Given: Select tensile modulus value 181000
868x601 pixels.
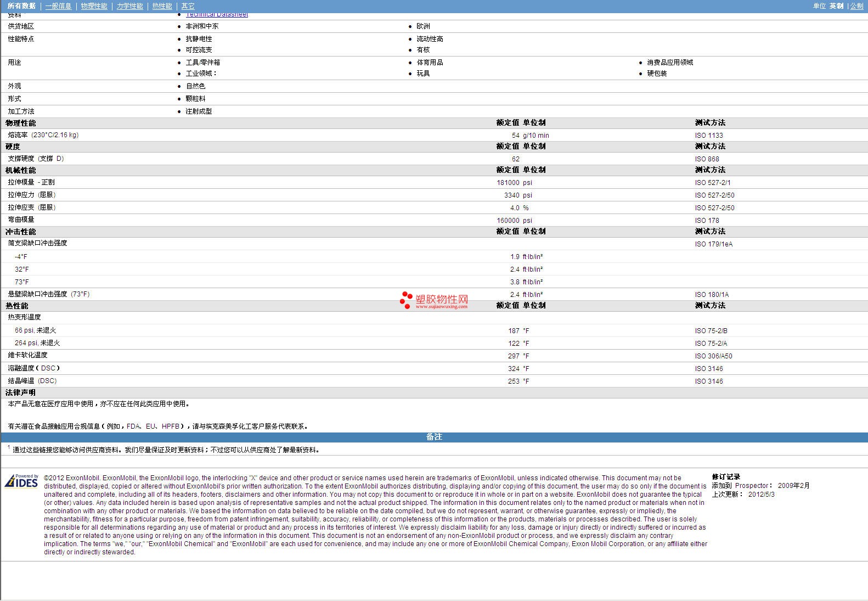Looking at the screenshot, I should 508,183.
